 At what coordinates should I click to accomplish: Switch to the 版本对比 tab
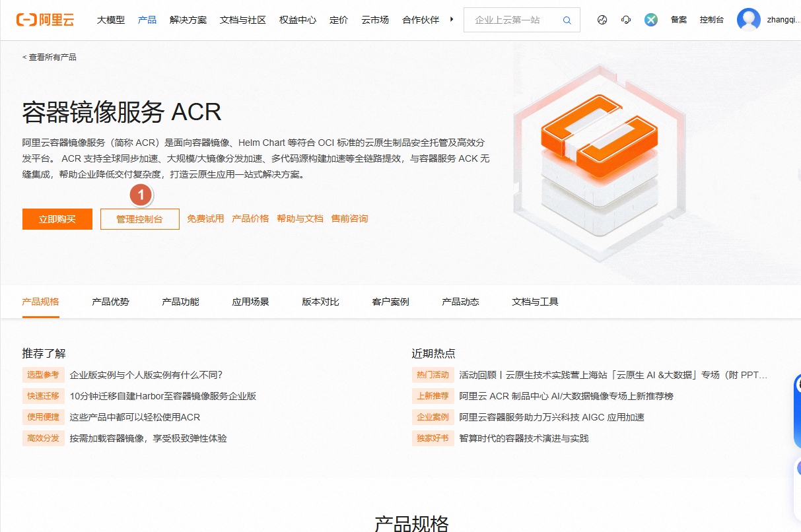[x=321, y=302]
